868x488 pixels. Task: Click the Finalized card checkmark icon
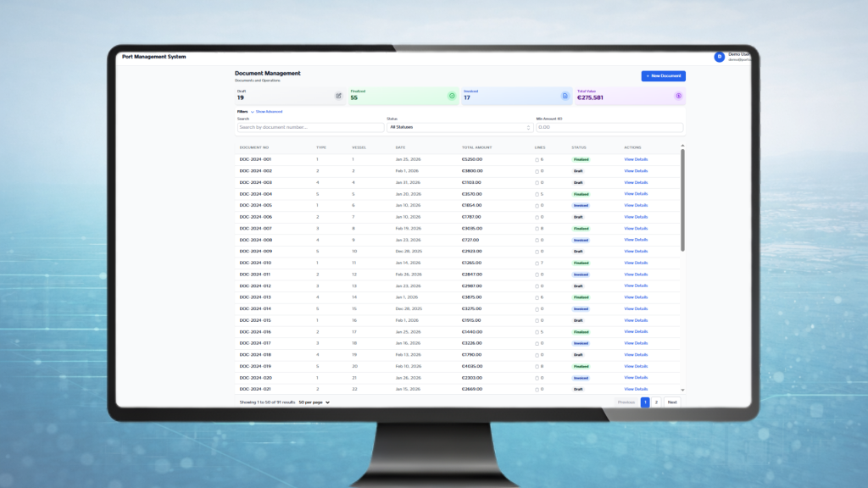coord(452,96)
